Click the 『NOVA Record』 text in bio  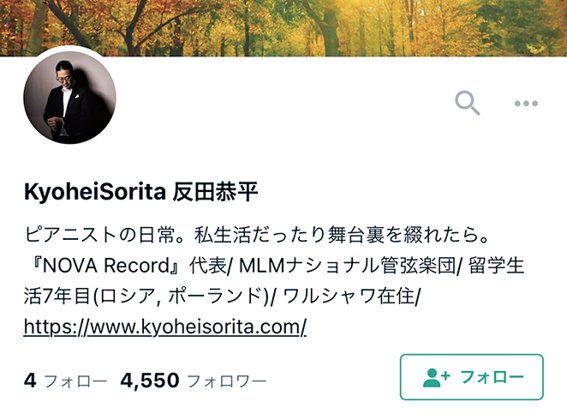106,266
